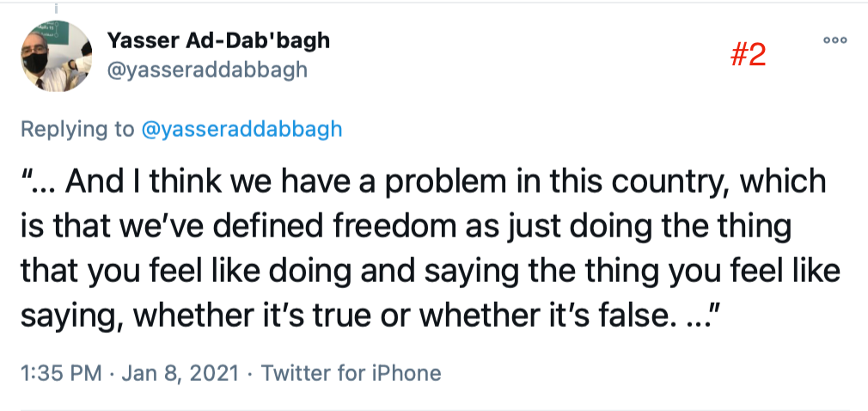This screenshot has width=868, height=411.
Task: Click the red #2 annotation label
Action: (747, 56)
